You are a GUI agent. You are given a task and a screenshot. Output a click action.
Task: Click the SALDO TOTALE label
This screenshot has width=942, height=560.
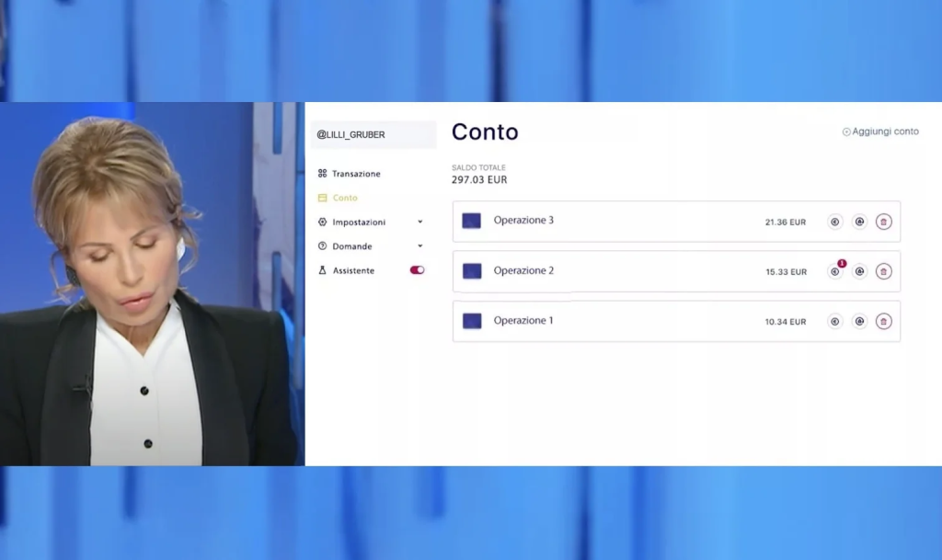pos(478,167)
